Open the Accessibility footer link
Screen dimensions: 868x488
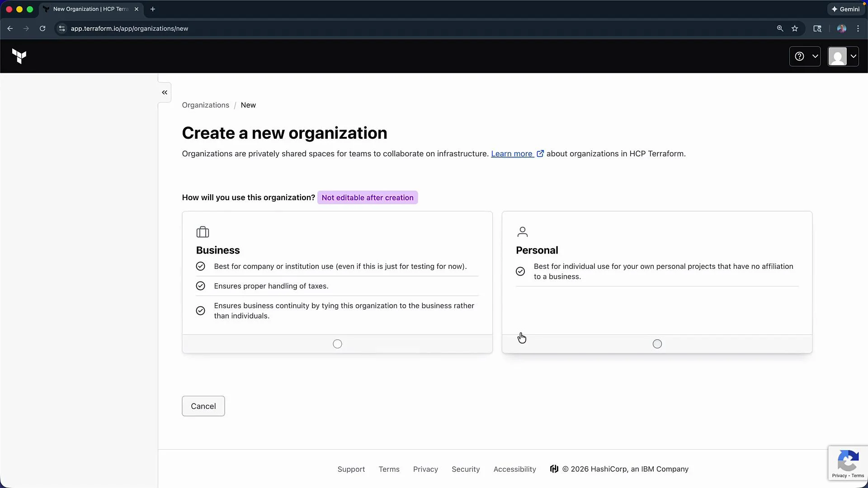(x=514, y=469)
